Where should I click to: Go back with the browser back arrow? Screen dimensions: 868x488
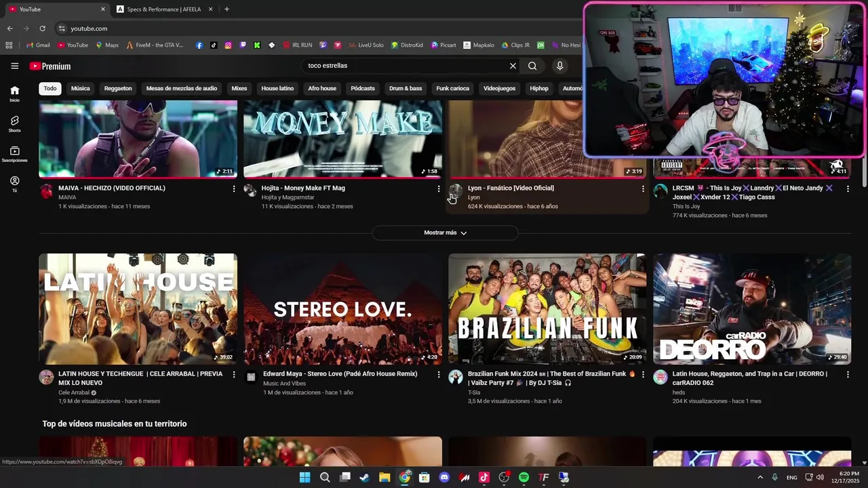[x=9, y=28]
